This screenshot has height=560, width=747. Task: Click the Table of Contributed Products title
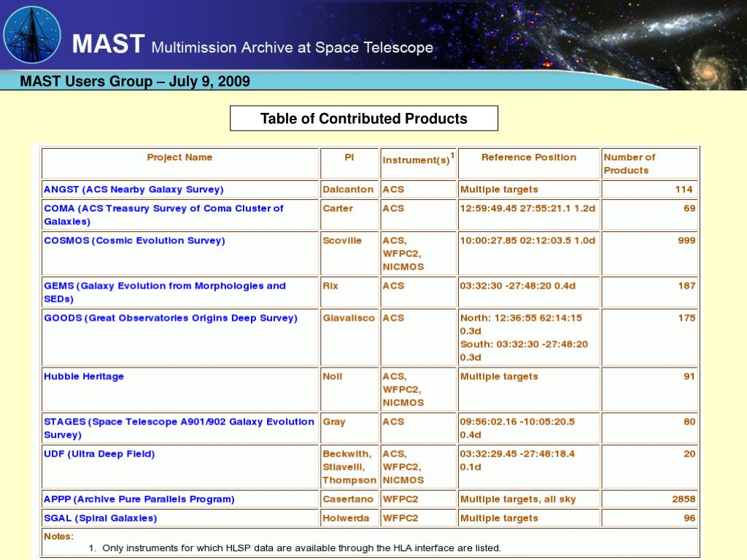[364, 118]
